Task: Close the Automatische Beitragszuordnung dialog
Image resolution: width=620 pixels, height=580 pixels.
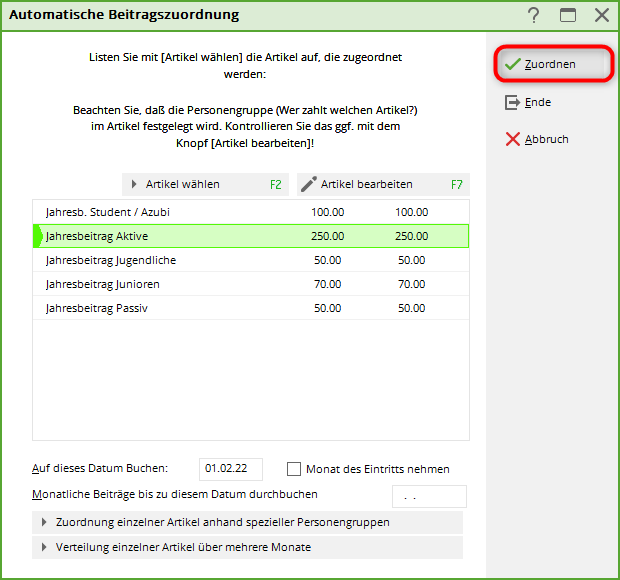Action: (601, 15)
